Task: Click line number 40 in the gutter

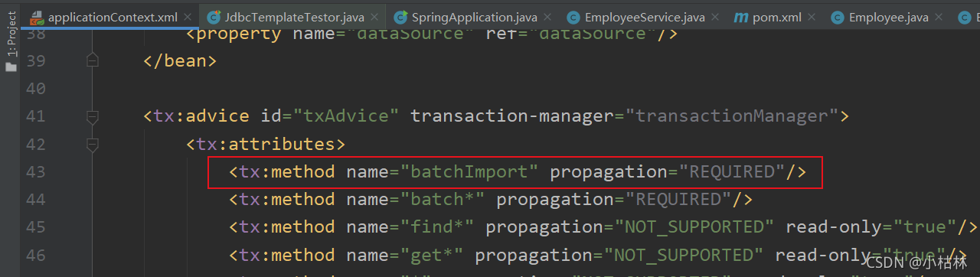Action: tap(36, 89)
